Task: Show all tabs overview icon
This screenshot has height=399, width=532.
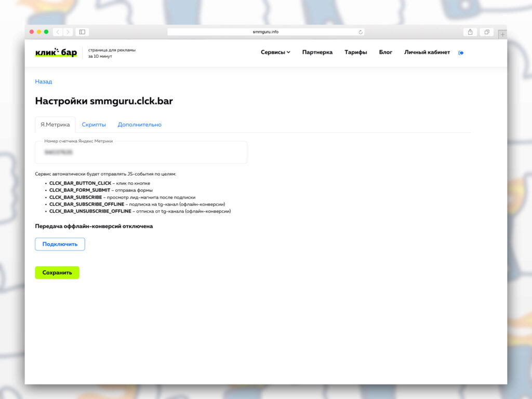Action: click(x=487, y=32)
